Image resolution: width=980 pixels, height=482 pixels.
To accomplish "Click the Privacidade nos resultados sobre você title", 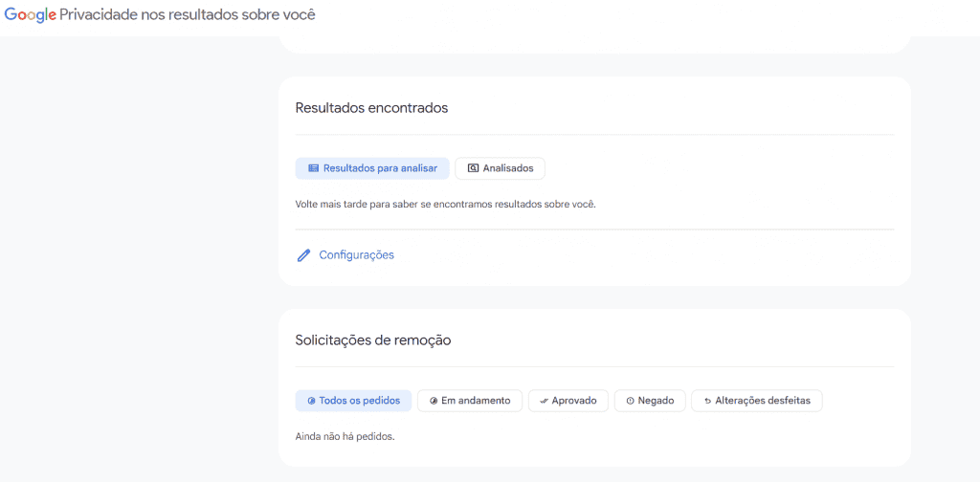I will click(188, 15).
